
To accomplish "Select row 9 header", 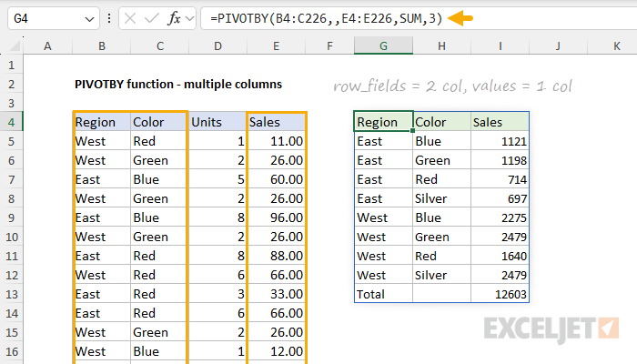I will [x=11, y=217].
